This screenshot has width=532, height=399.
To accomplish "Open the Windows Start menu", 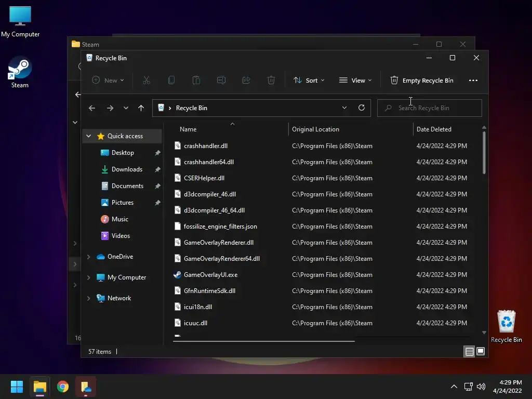I will click(17, 387).
